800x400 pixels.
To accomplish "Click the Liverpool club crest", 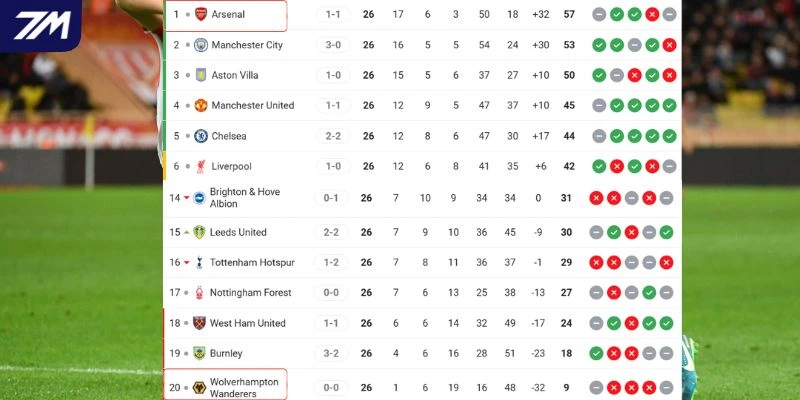I will 200,166.
